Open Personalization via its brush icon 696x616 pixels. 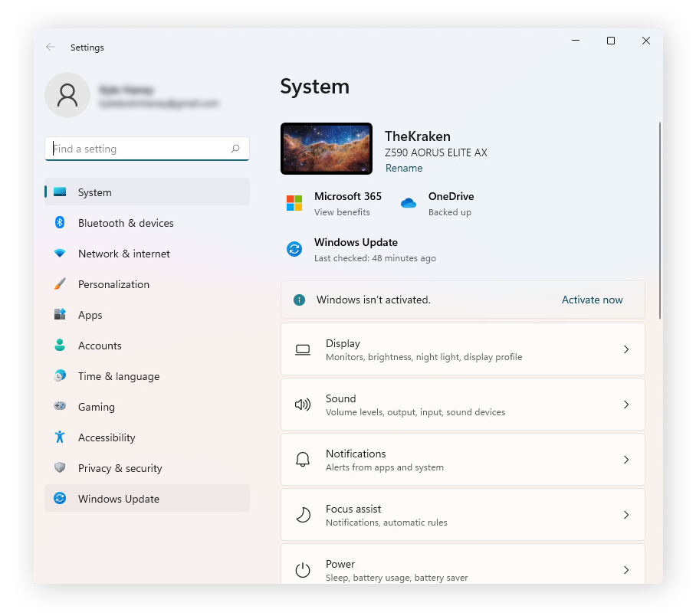(61, 284)
